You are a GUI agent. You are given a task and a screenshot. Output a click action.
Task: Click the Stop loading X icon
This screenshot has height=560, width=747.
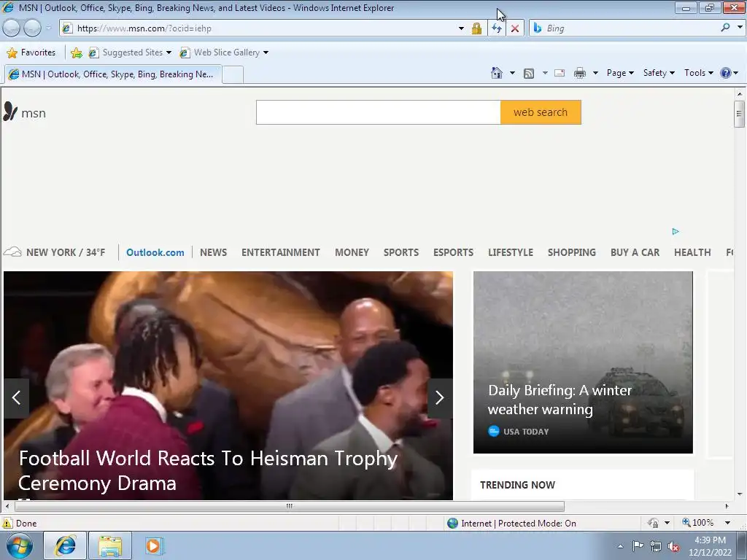click(514, 28)
